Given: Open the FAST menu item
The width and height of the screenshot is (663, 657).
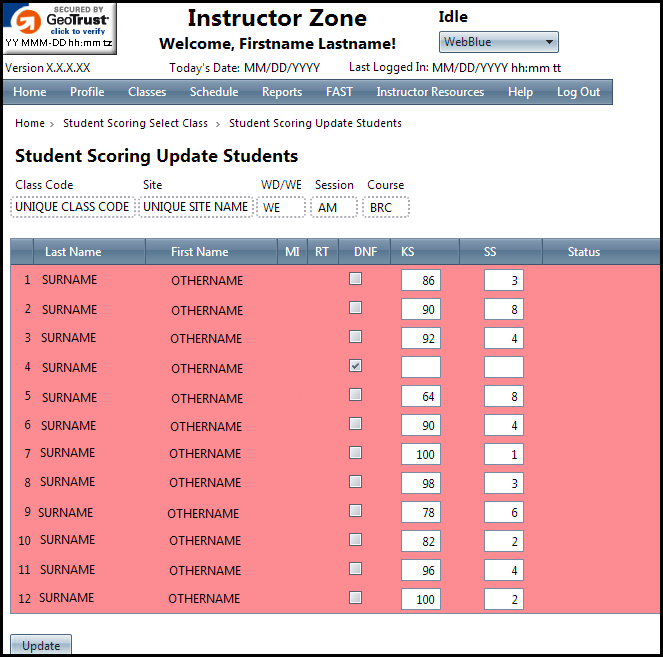Looking at the screenshot, I should (x=339, y=92).
